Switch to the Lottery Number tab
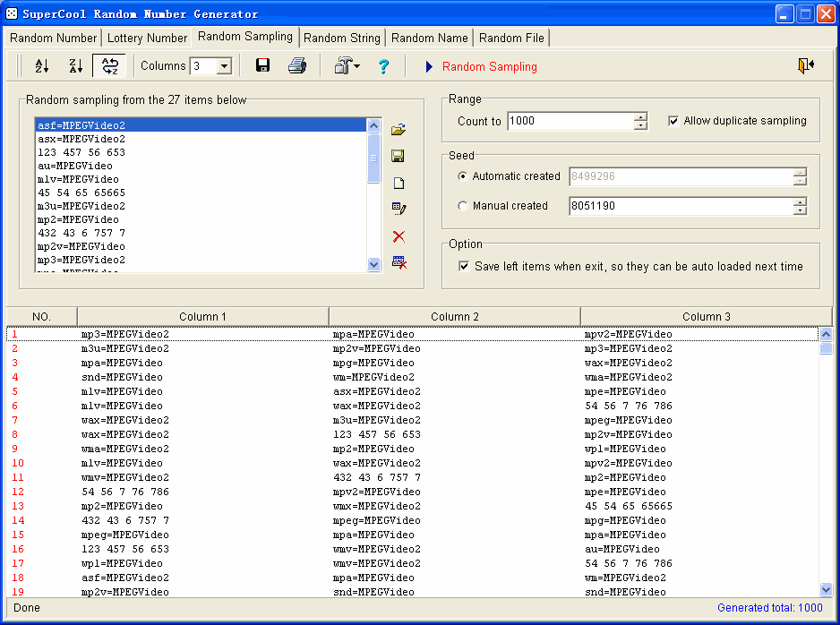The width and height of the screenshot is (840, 625). point(147,38)
